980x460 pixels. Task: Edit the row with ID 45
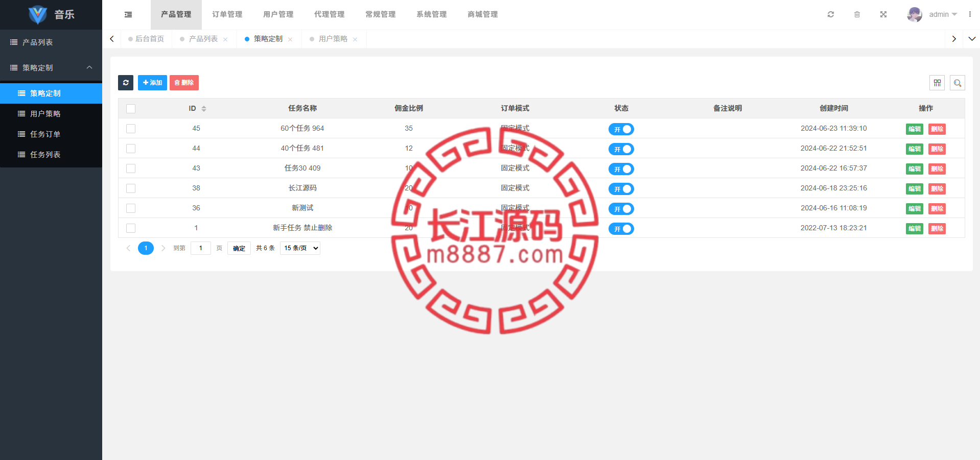(x=915, y=129)
